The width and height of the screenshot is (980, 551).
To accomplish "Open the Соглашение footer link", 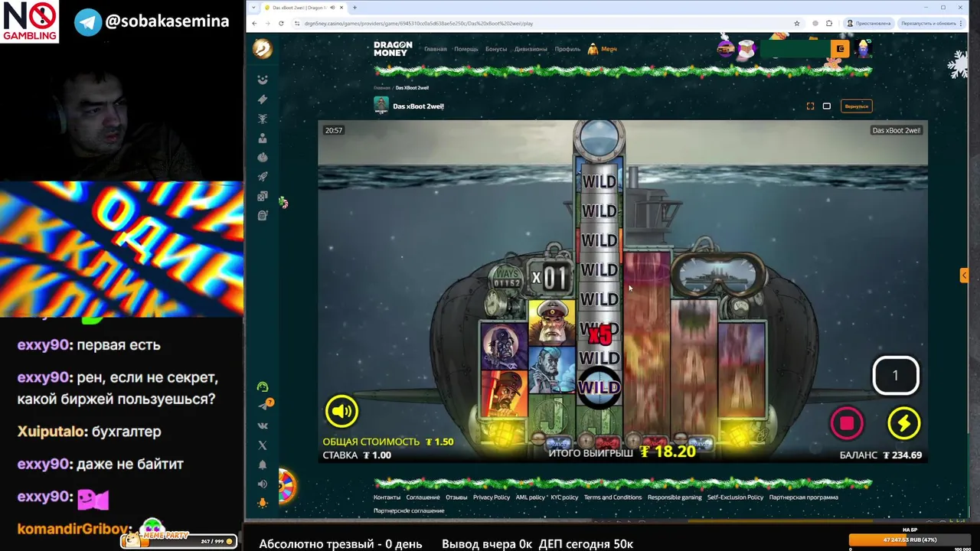I will [423, 497].
